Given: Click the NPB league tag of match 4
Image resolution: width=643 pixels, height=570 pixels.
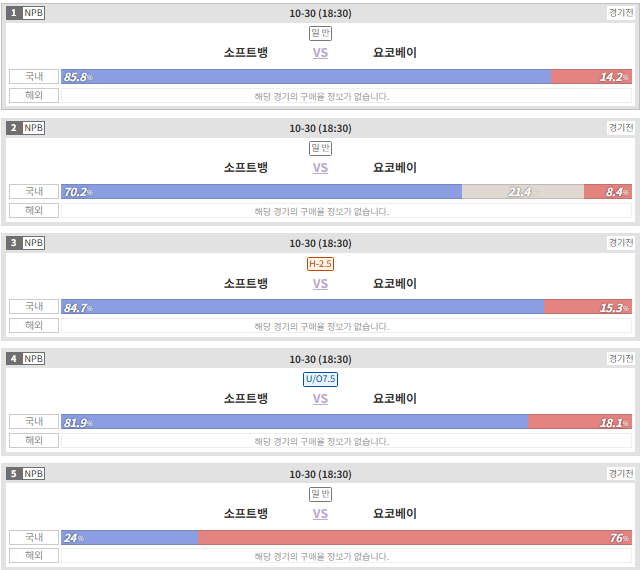Looking at the screenshot, I should tap(33, 359).
